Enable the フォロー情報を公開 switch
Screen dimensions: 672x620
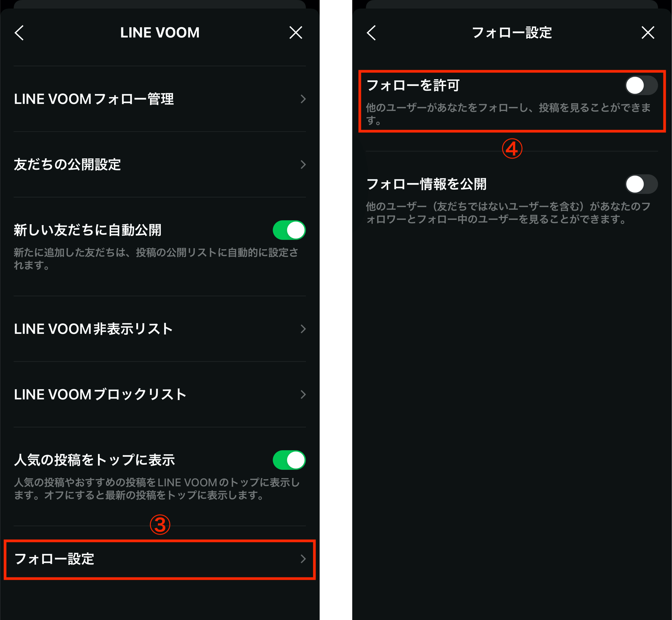pyautogui.click(x=641, y=184)
